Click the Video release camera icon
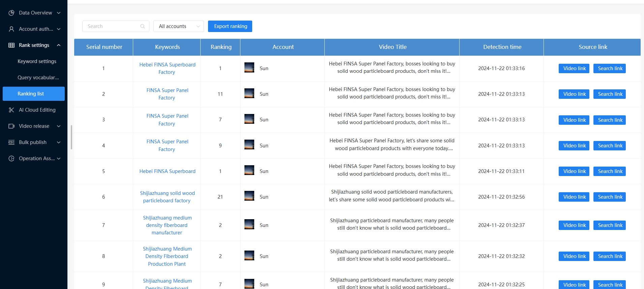Screen dimensions: 644x289 pyautogui.click(x=11, y=126)
